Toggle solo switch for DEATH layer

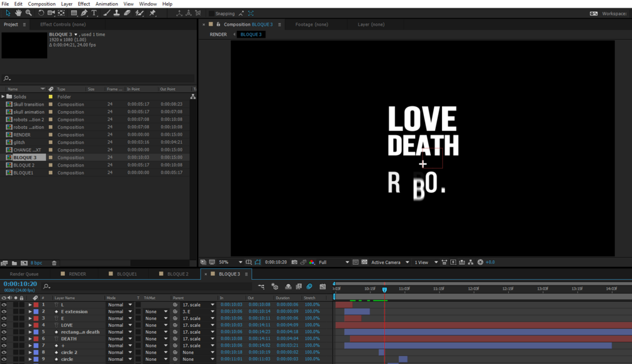coord(15,339)
